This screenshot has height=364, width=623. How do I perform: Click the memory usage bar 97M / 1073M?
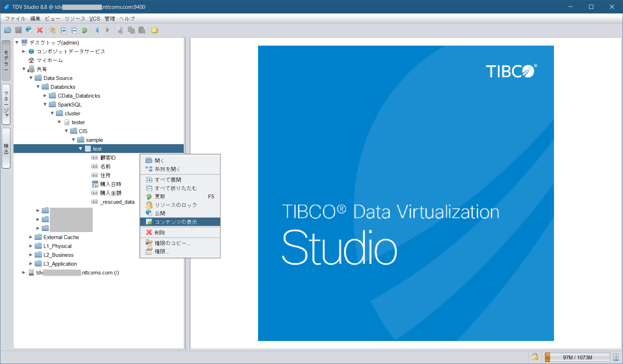(577, 357)
